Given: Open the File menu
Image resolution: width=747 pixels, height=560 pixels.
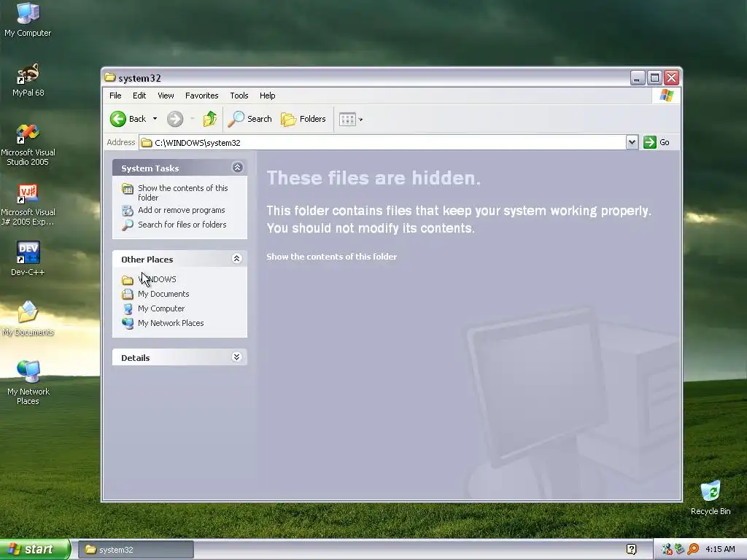Looking at the screenshot, I should [115, 96].
